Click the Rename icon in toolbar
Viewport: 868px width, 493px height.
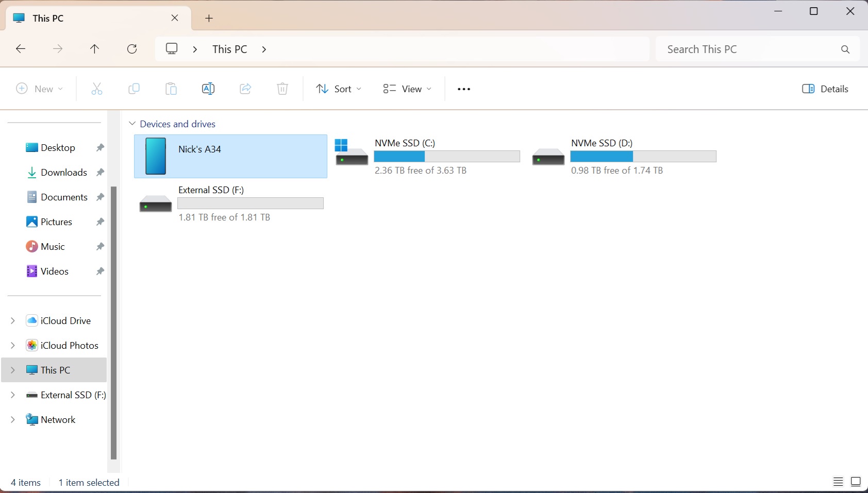point(208,89)
